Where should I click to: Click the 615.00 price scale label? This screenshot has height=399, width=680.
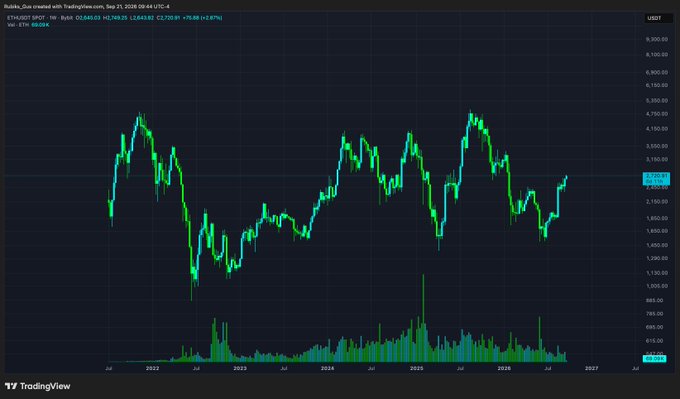pos(654,341)
